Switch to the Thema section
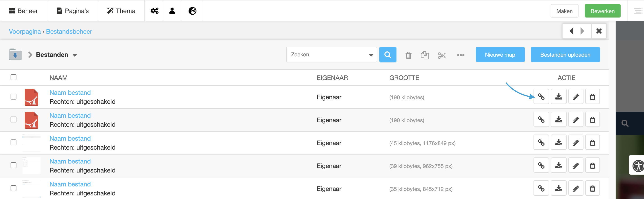 click(x=121, y=11)
